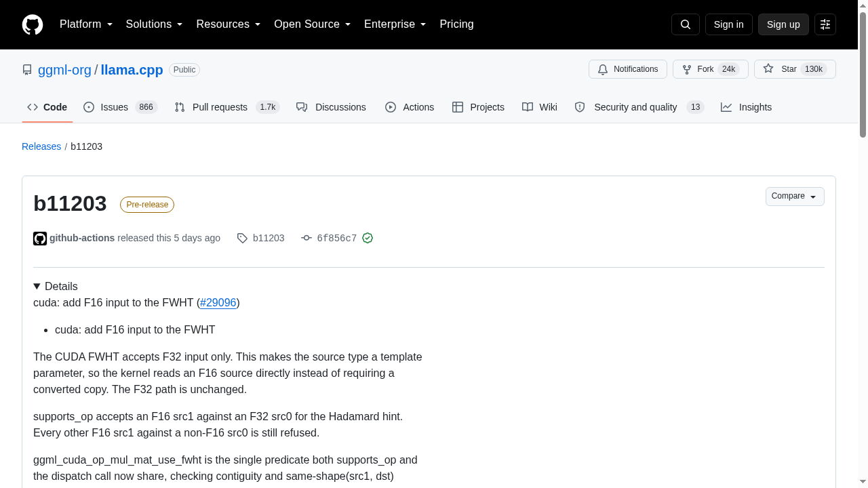The height and width of the screenshot is (488, 868).
Task: Open the Releases breadcrumb link
Action: coord(41,146)
